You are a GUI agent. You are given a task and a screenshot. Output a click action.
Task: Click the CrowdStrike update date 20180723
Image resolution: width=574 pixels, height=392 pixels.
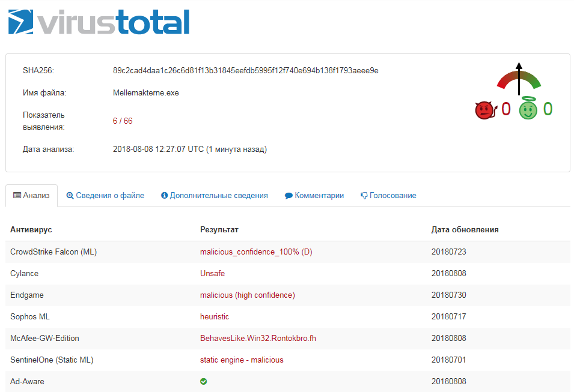click(x=449, y=252)
